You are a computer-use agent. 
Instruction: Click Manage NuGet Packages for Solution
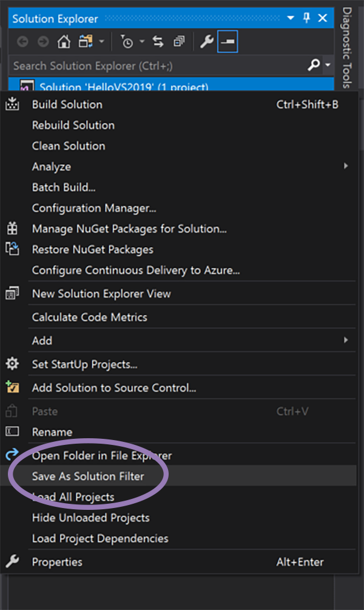129,229
